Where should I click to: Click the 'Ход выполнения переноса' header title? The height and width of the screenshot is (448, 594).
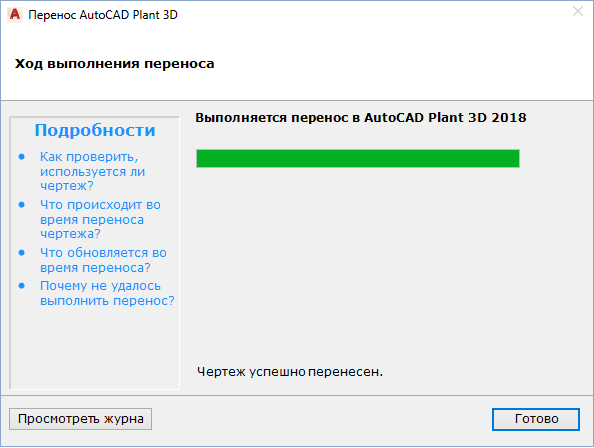114,64
